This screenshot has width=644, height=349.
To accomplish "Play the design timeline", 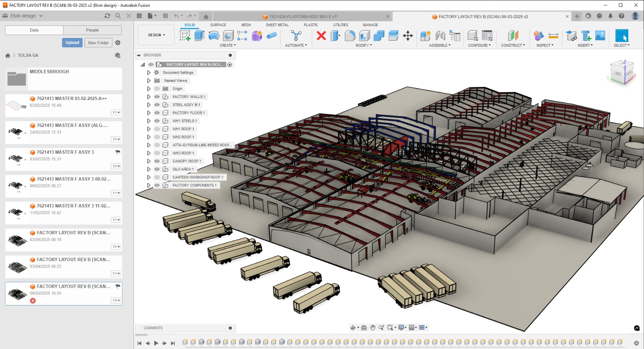I will pyautogui.click(x=156, y=343).
